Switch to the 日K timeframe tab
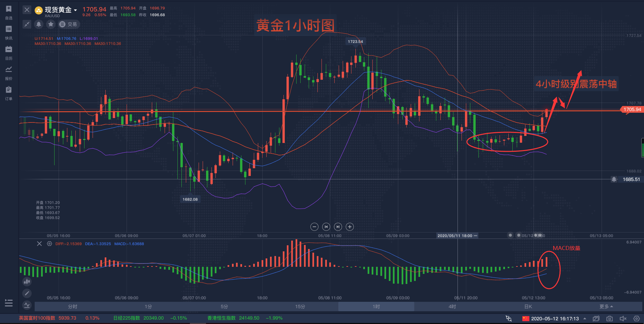This screenshot has height=324, width=644. pos(528,307)
